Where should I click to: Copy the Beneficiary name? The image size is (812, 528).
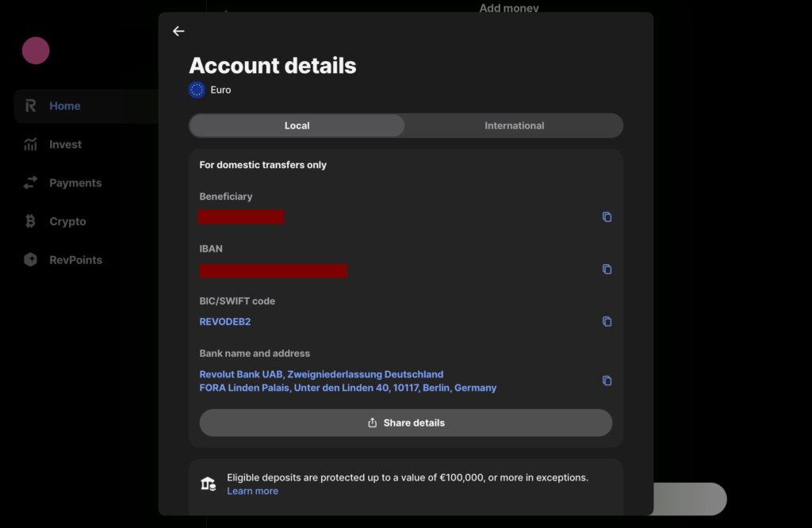click(607, 217)
